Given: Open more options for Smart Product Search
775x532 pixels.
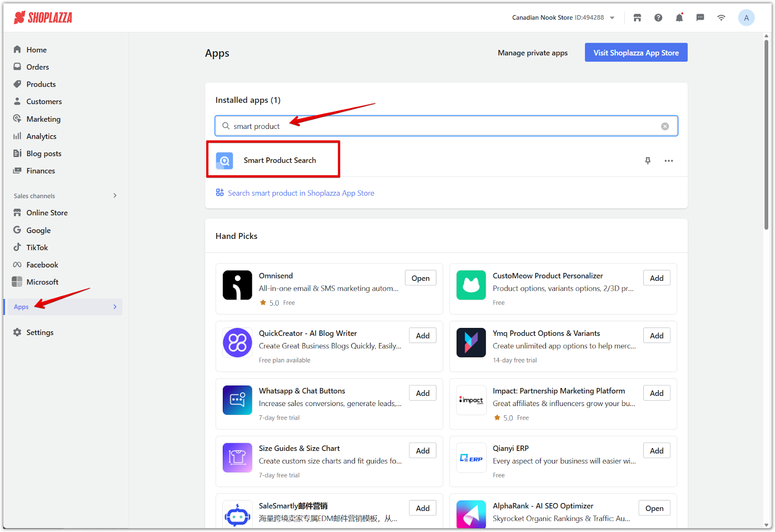Looking at the screenshot, I should click(668, 161).
